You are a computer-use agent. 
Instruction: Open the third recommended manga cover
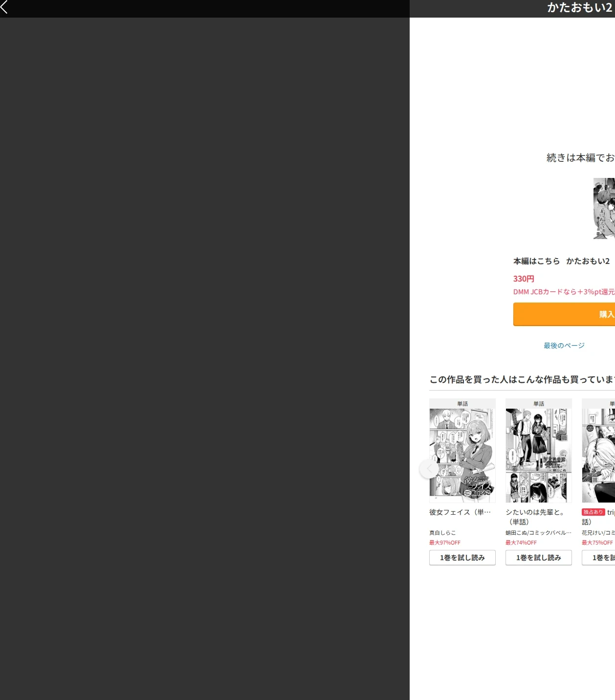tap(598, 455)
